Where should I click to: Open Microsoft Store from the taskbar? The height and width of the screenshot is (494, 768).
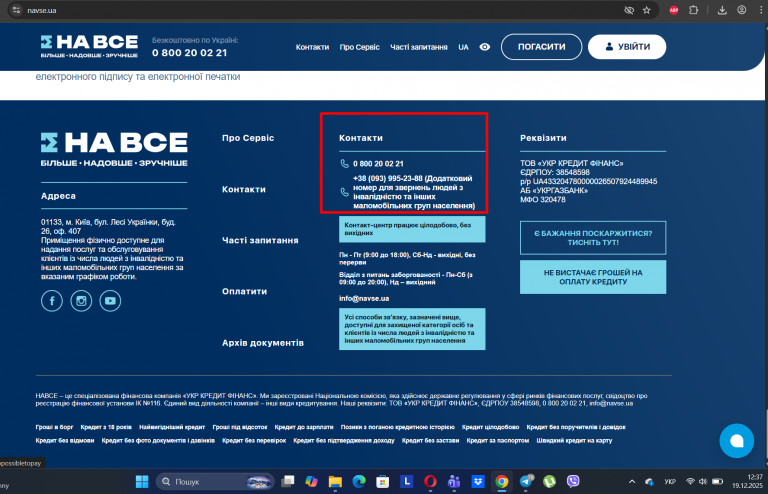[x=383, y=482]
